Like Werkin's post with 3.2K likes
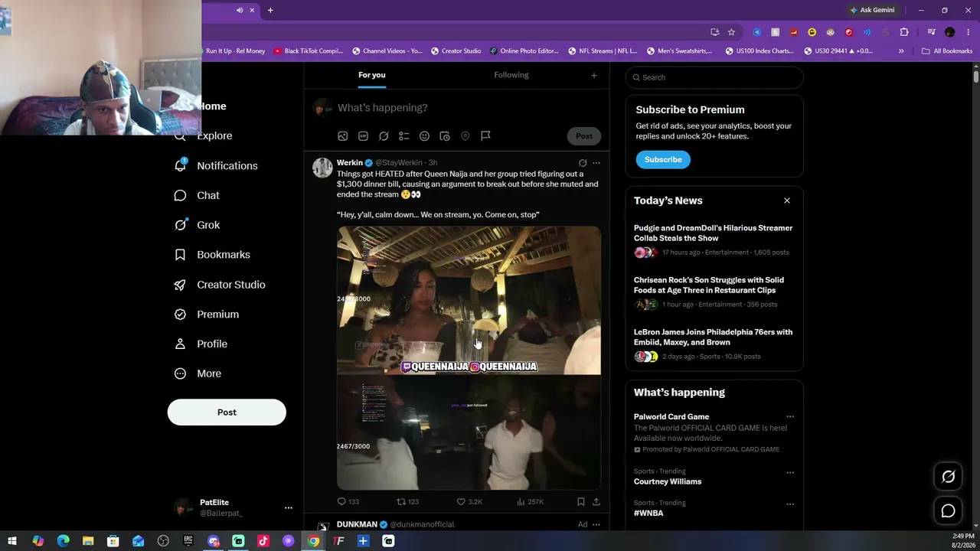This screenshot has width=980, height=551. tap(469, 502)
